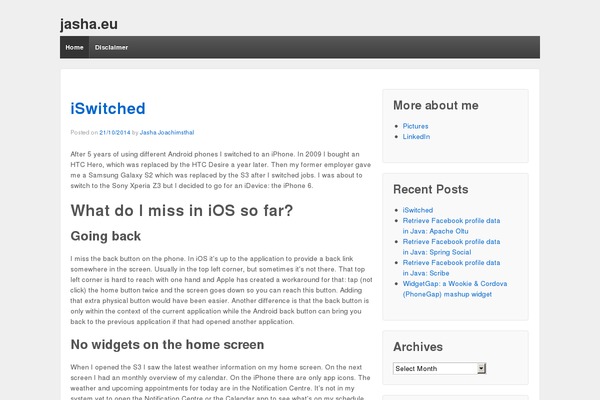The height and width of the screenshot is (400, 600).
Task: Click the 'More about me' widget title
Action: (436, 105)
